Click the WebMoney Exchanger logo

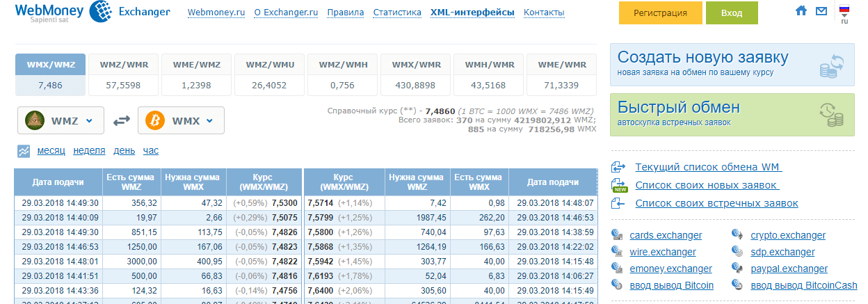pyautogui.click(x=92, y=13)
